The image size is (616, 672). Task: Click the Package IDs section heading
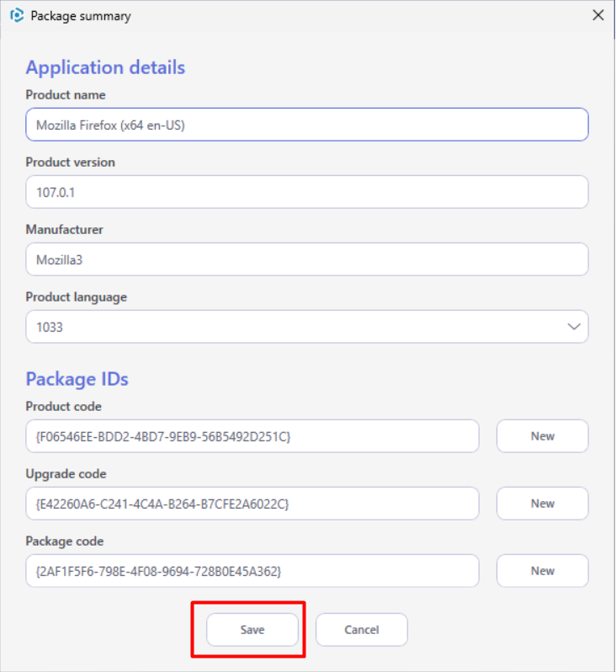[77, 379]
